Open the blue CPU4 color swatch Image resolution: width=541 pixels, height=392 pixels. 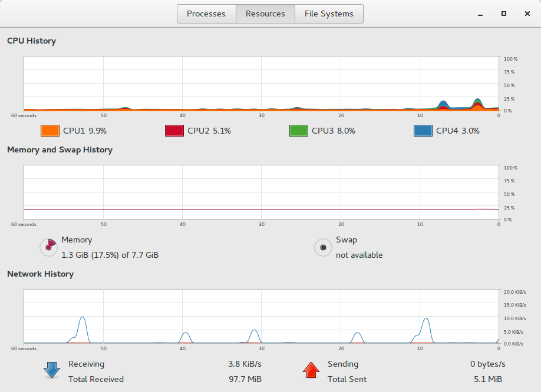tap(423, 131)
